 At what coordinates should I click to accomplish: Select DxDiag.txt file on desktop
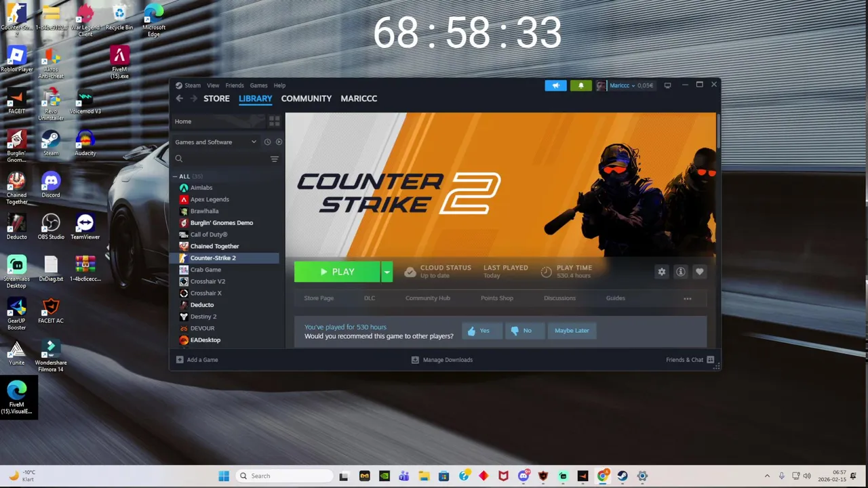51,269
